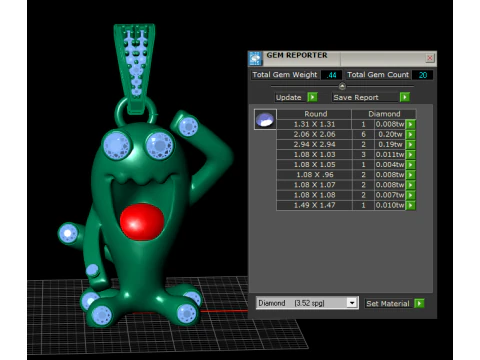Click the quantity 3 cell
480x360 pixels.
[363, 155]
